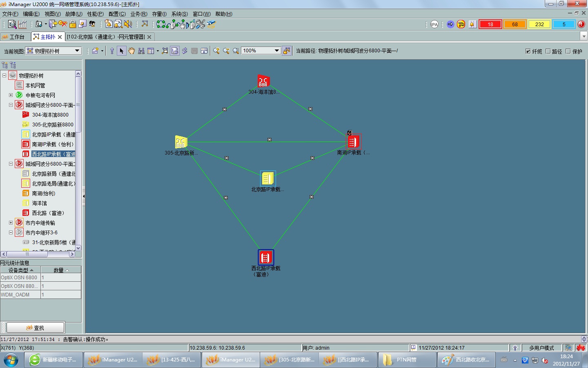Click the zoom in magnifier icon
588x368 pixels.
click(x=216, y=51)
